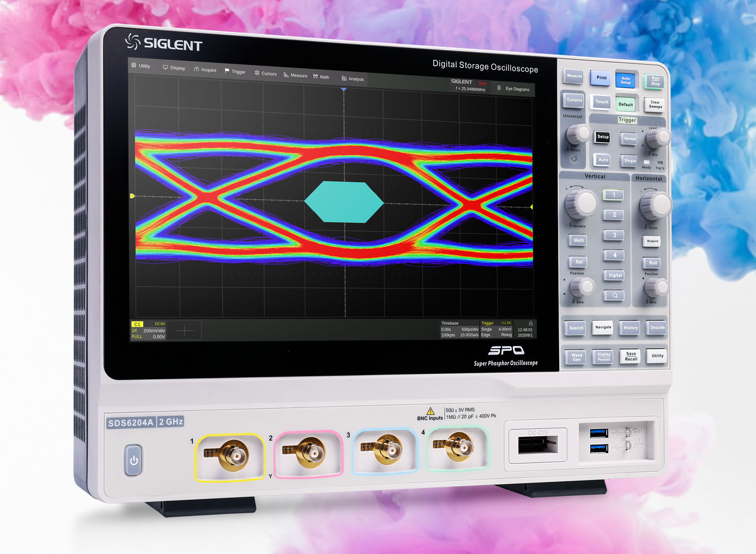This screenshot has height=554, width=756.
Task: Open the Timebase descriptor box
Action: coord(459,330)
